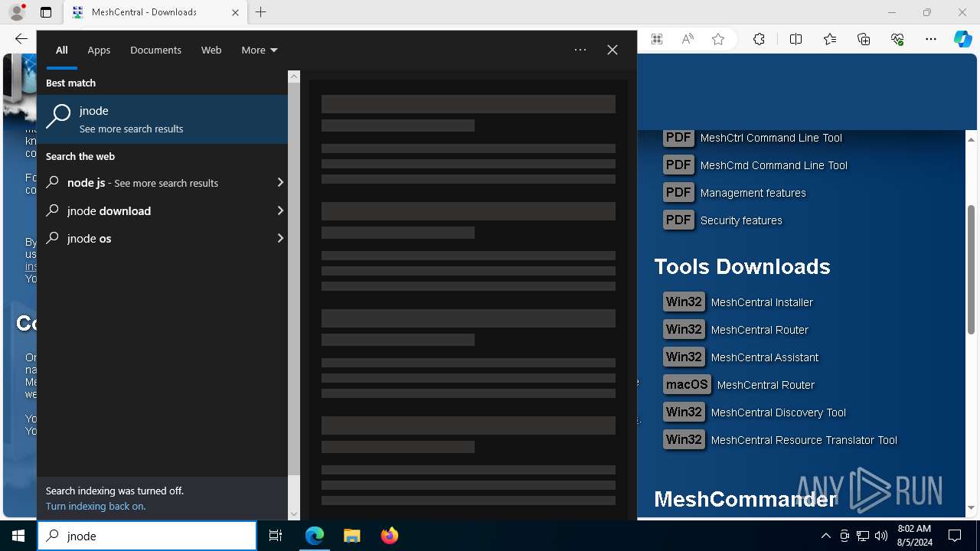
Task: Open the search panel options ellipsis
Action: pyautogui.click(x=580, y=50)
